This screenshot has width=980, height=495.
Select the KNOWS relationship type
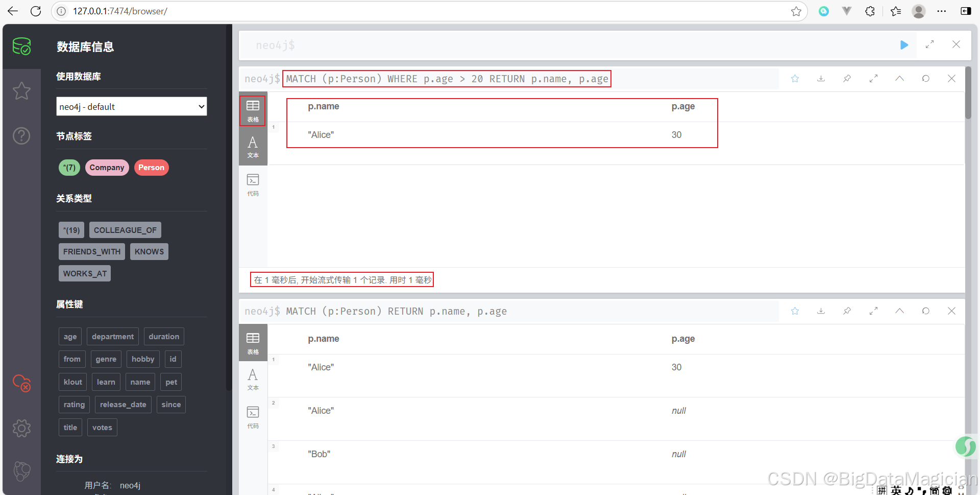click(x=149, y=251)
